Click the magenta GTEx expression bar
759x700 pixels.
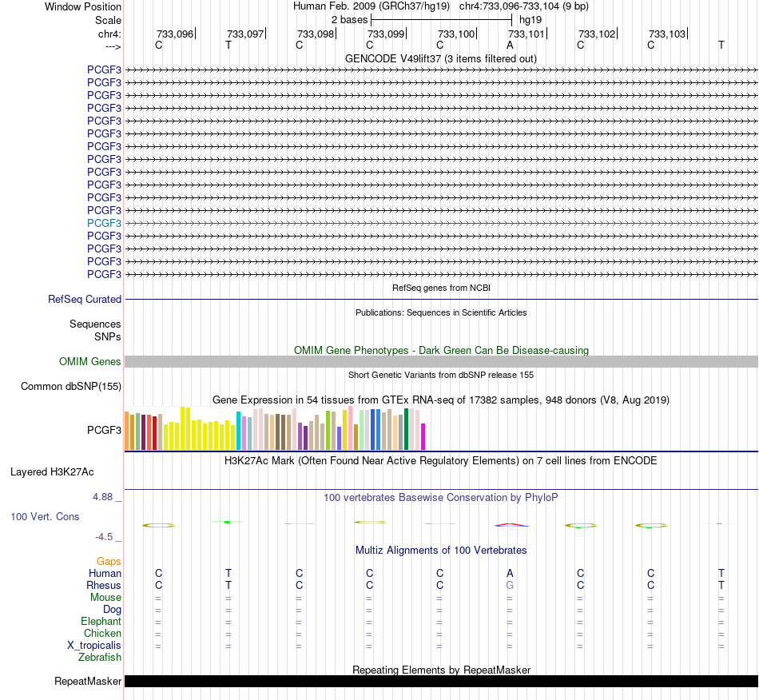pyautogui.click(x=423, y=436)
